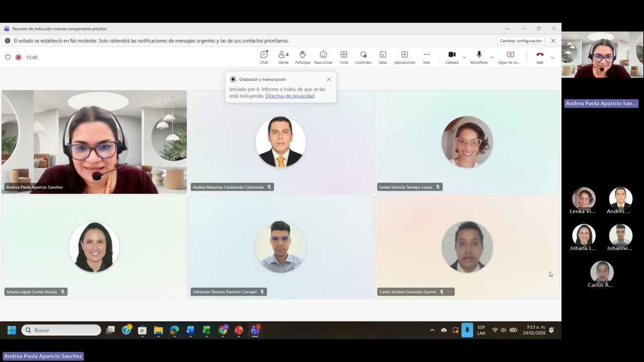This screenshot has width=644, height=362.
Task: Open the notification bell in tray
Action: coord(551,330)
